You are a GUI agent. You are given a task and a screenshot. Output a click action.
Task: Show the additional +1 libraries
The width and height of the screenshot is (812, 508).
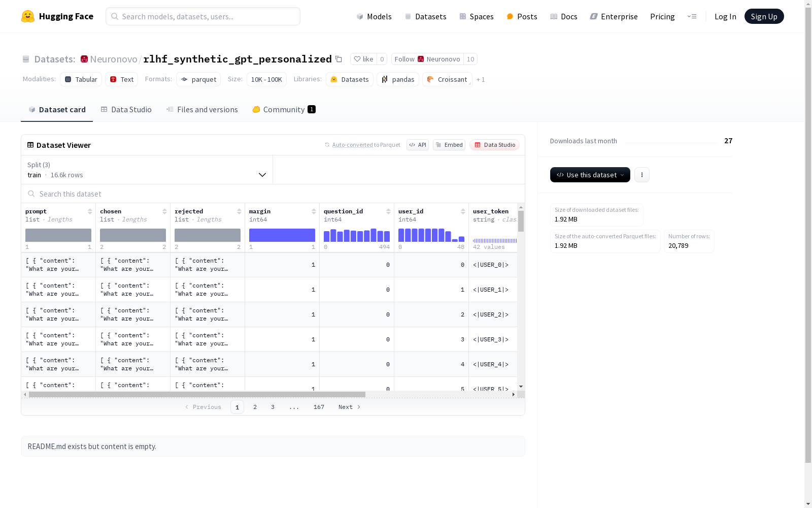tap(481, 79)
